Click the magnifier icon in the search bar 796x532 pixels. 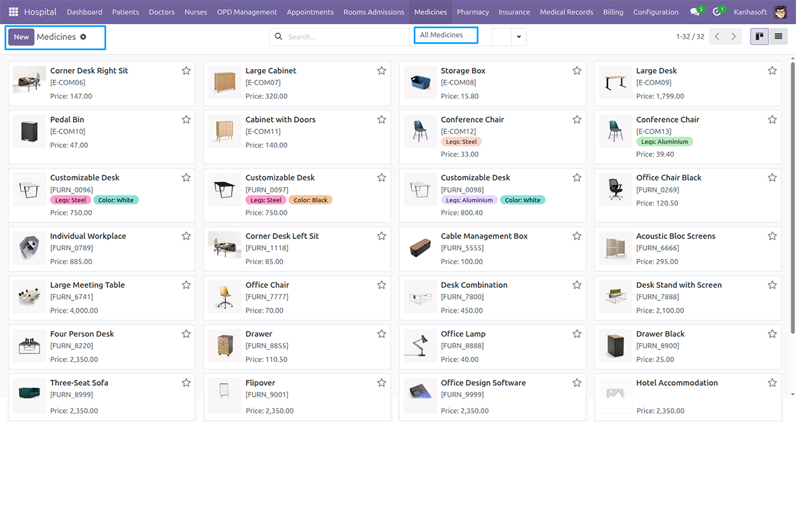[278, 36]
